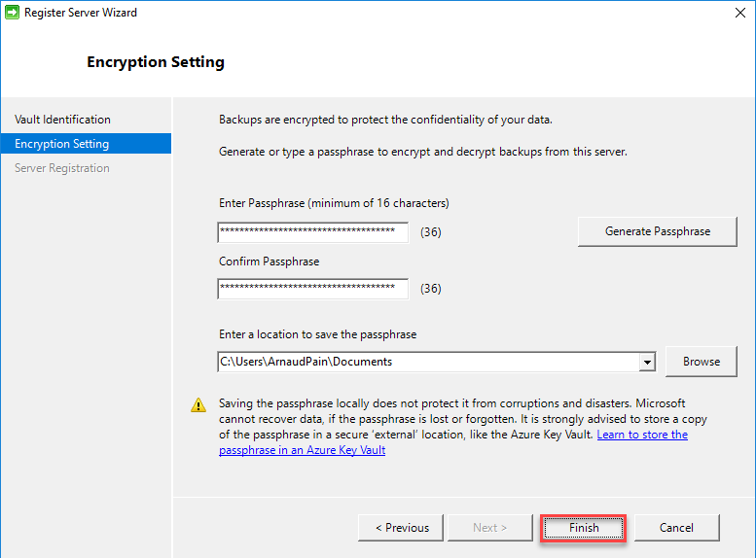756x558 pixels.
Task: Click the yellow warning triangle icon
Action: click(198, 405)
